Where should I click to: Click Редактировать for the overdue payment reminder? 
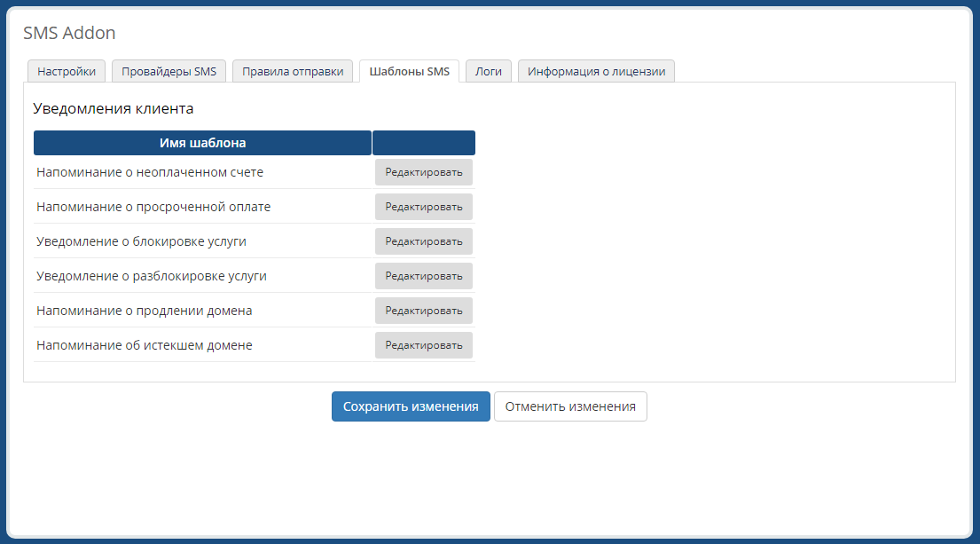[x=423, y=207]
